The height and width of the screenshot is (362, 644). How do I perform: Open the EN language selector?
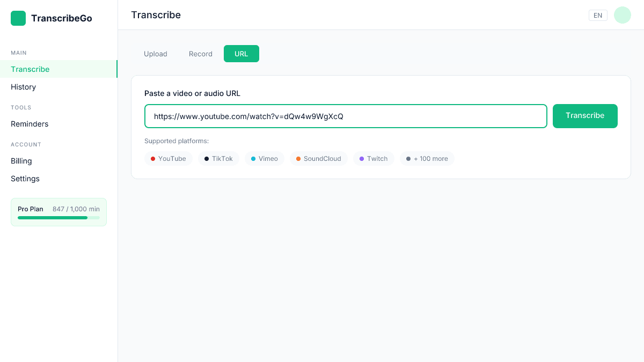598,16
